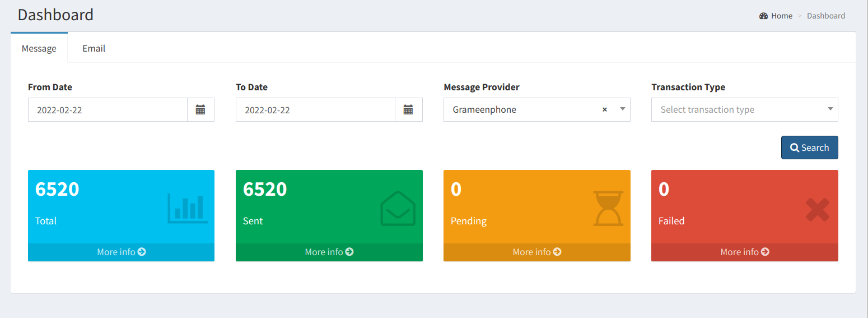The image size is (868, 318).
Task: Click the To Date input field
Action: tap(315, 110)
